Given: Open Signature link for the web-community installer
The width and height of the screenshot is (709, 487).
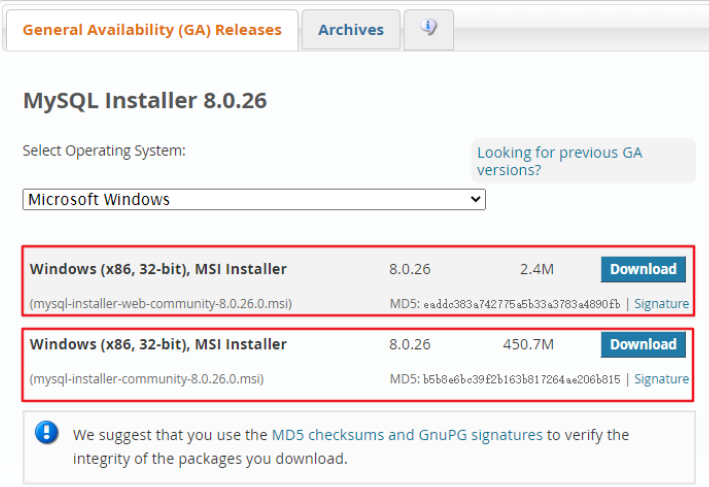Looking at the screenshot, I should 662,303.
